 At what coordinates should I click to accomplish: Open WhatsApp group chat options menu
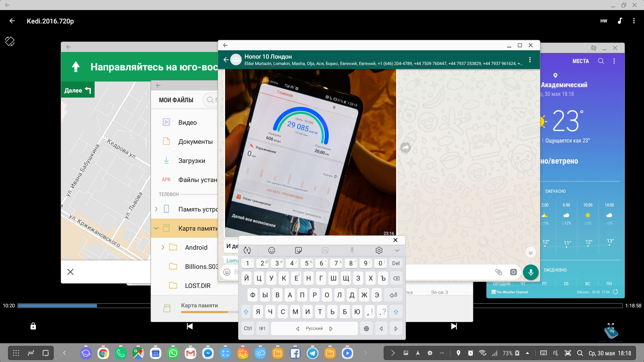point(530,60)
